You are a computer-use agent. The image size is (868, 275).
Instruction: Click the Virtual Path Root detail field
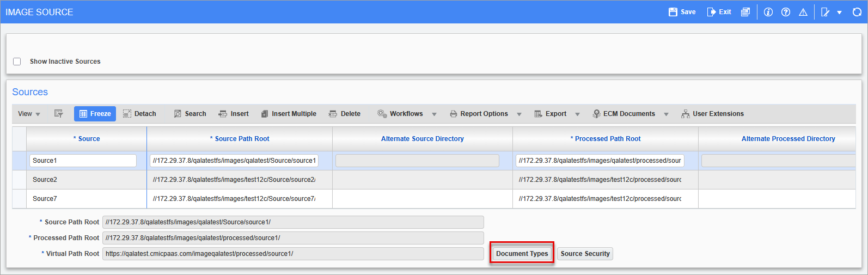(293, 254)
